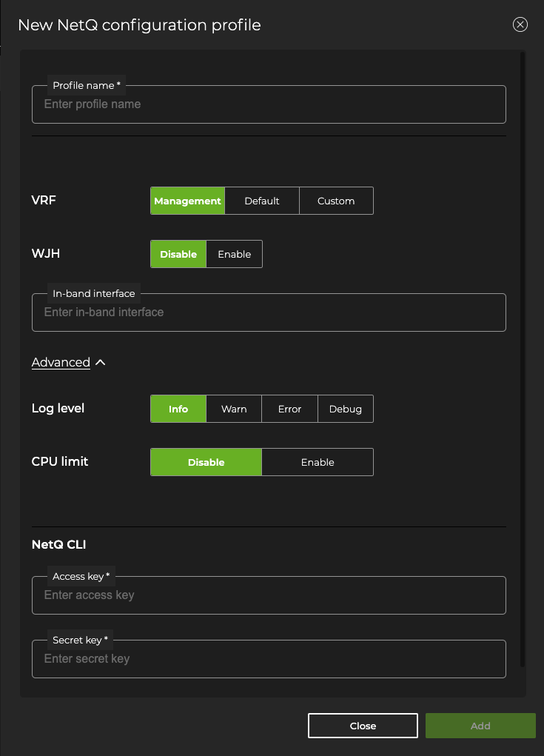Click the Access key field
544x756 pixels.
[x=269, y=595]
